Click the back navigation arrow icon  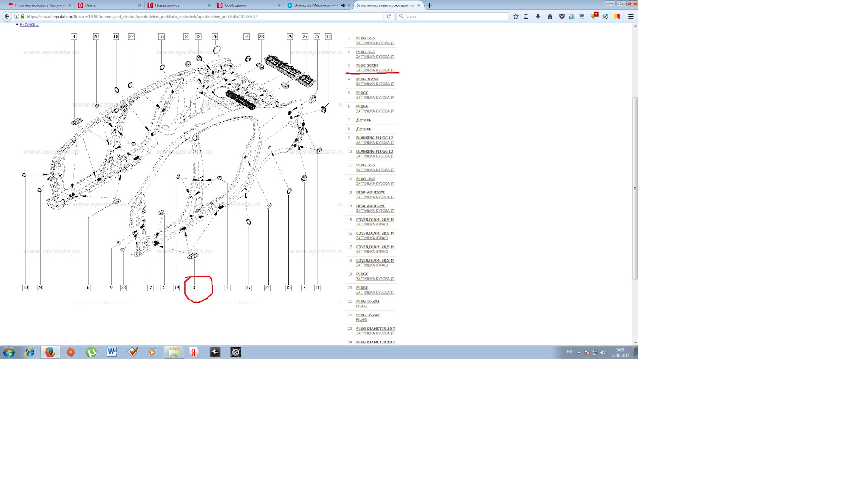coord(7,16)
